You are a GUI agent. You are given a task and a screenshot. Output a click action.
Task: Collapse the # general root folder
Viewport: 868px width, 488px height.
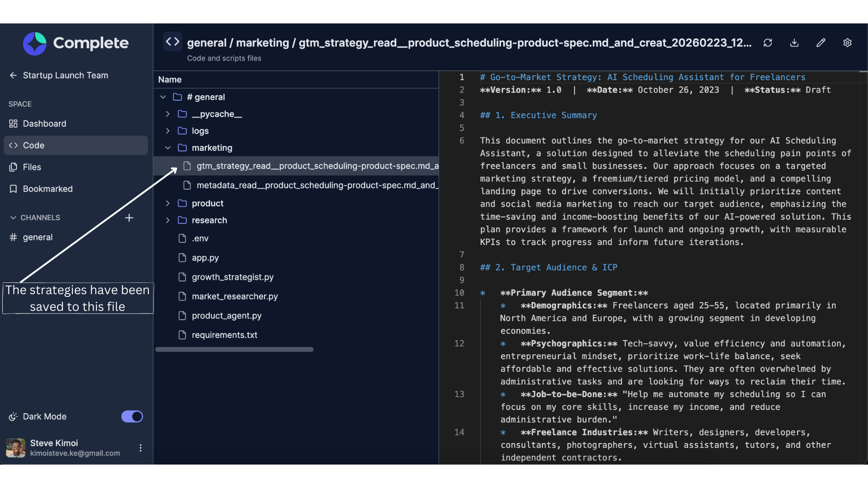point(163,97)
